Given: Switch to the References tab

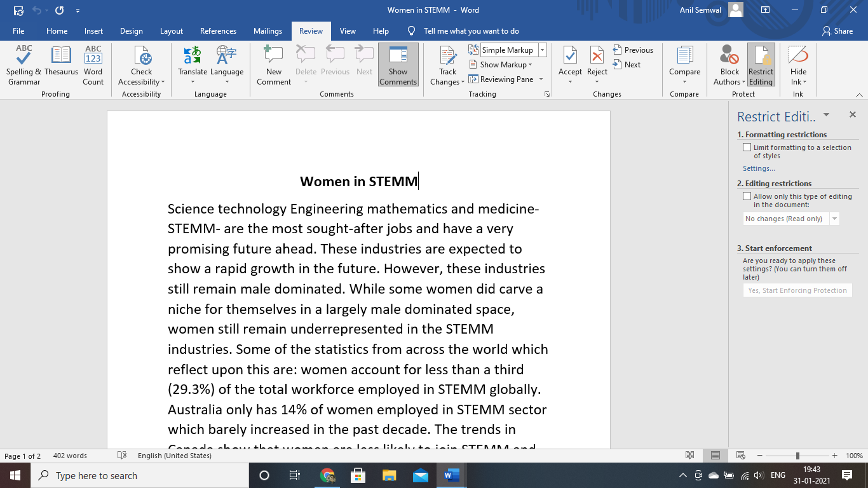Looking at the screenshot, I should [x=218, y=31].
